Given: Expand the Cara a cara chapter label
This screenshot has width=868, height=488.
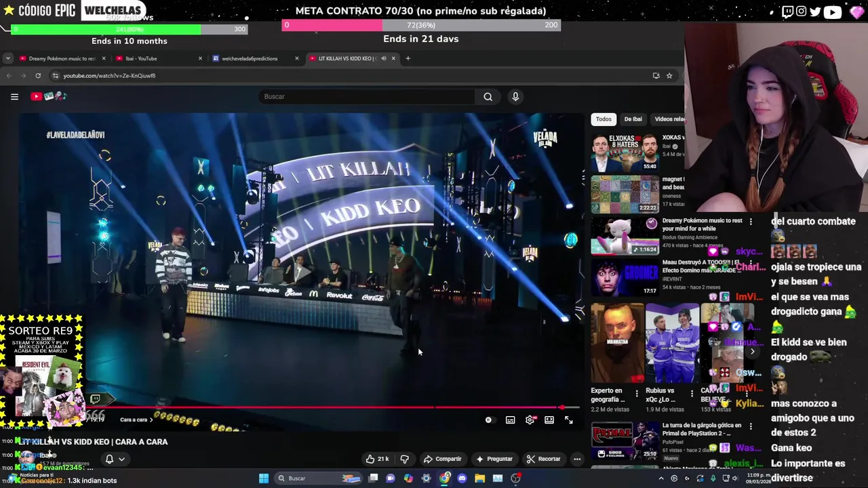Looking at the screenshot, I should pyautogui.click(x=136, y=420).
